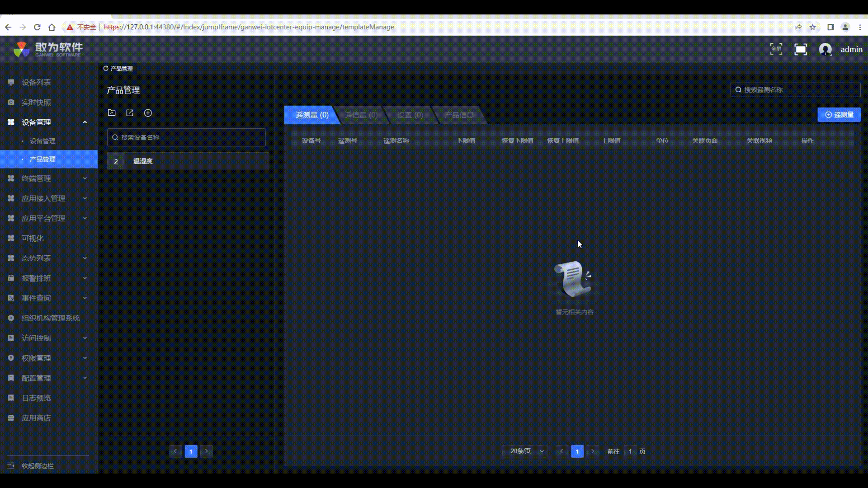Image resolution: width=868 pixels, height=488 pixels.
Task: Collapse the 设备管理 sidebar group
Action: coord(85,122)
